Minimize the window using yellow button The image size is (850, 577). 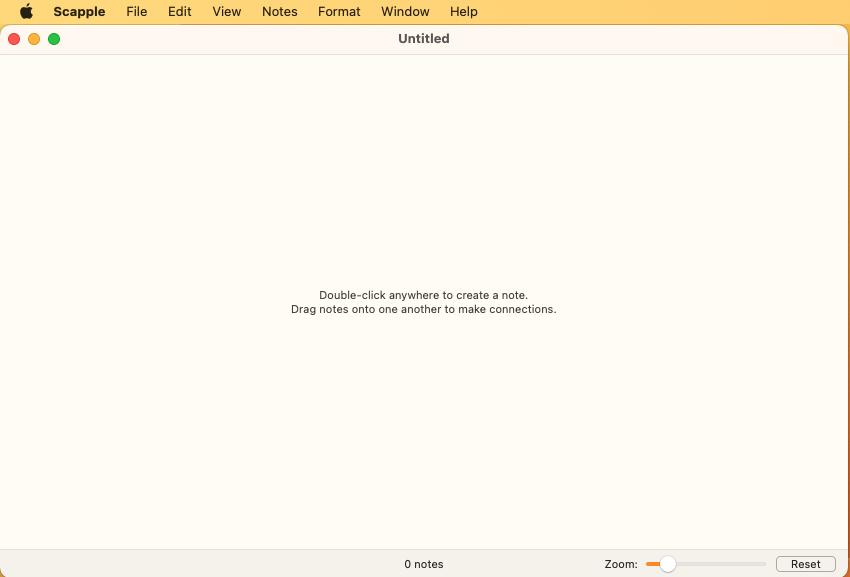coord(34,39)
